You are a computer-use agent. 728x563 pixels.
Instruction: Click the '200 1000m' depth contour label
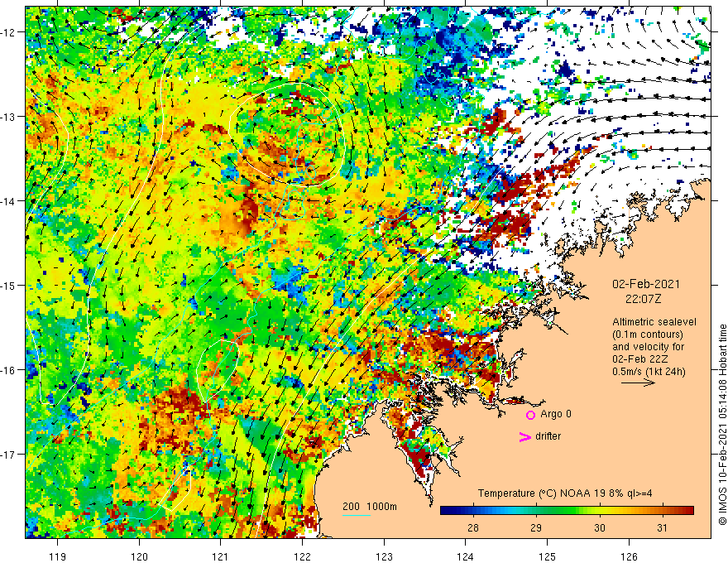pos(370,507)
